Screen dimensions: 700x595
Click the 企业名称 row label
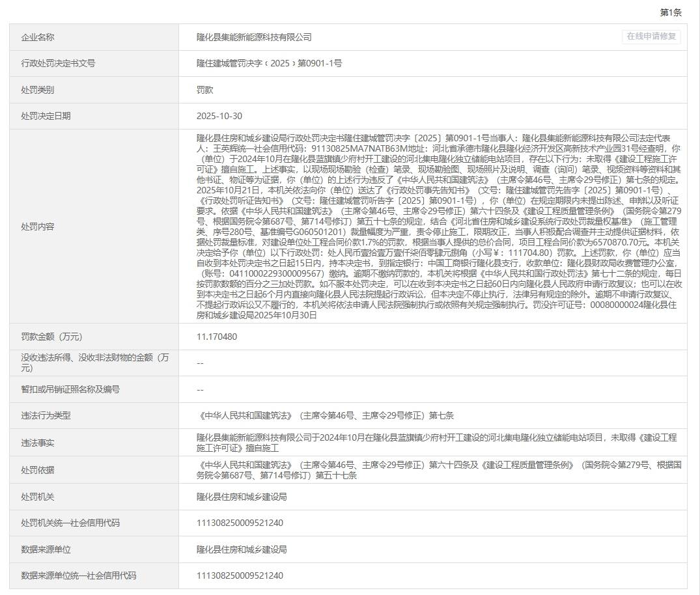pos(38,38)
